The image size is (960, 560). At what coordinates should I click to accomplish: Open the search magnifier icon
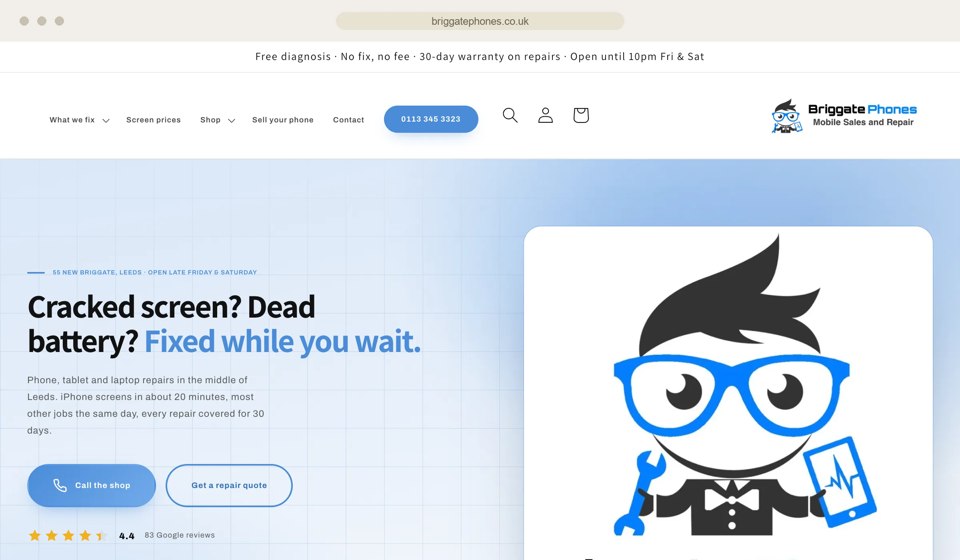click(x=510, y=115)
